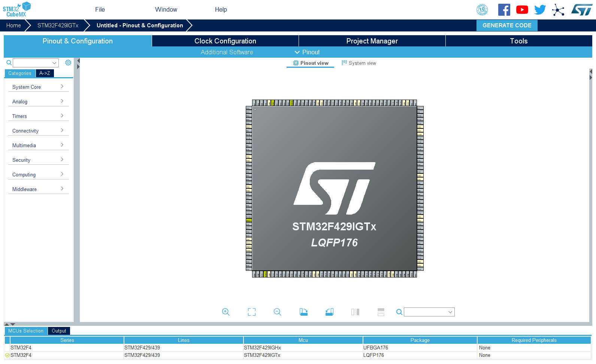The image size is (596, 364).
Task: Expand the Middleware category
Action: point(38,189)
